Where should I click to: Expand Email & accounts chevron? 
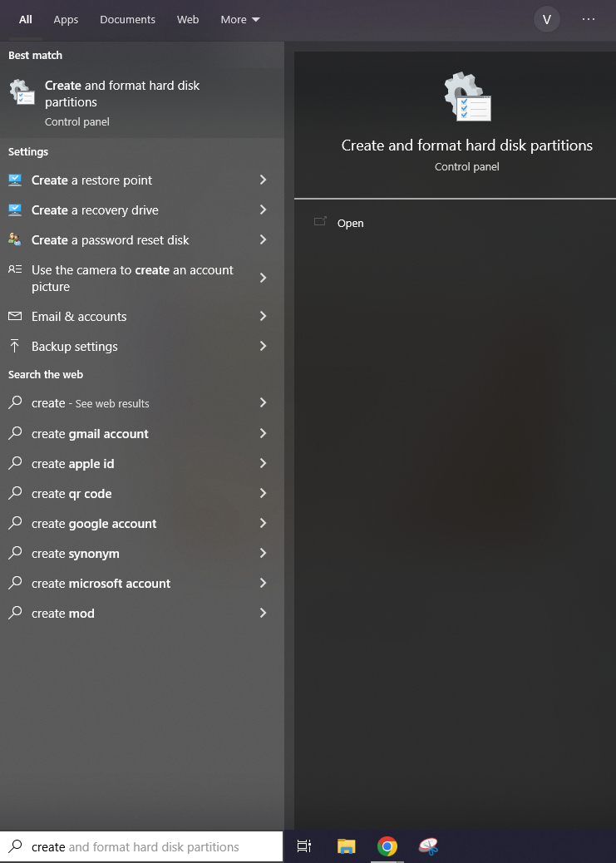264,316
